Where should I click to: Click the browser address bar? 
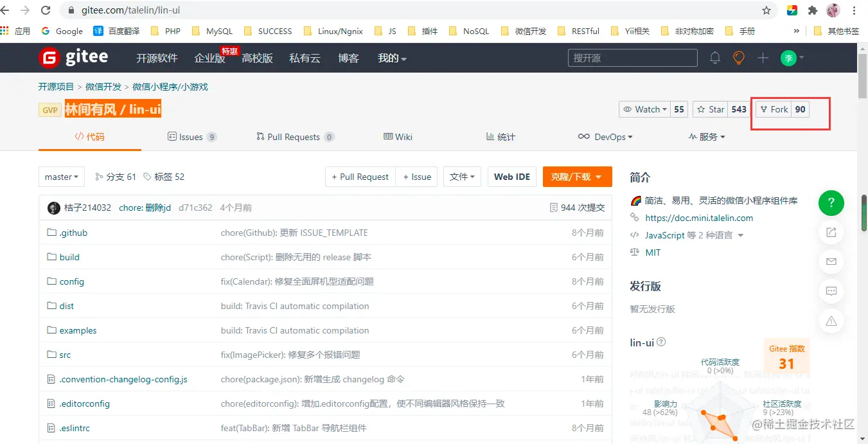tap(411, 10)
